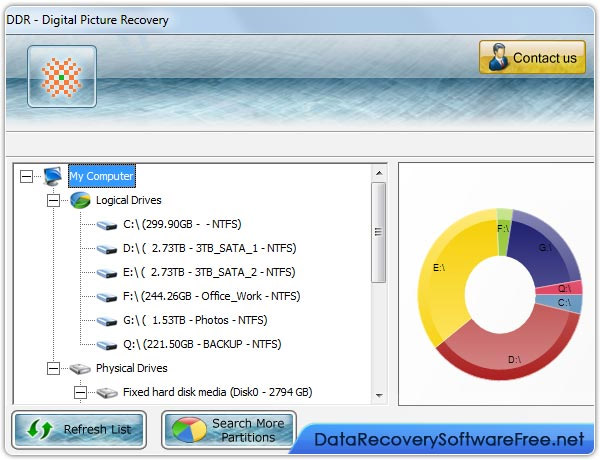Select the Logical Drives label
The height and width of the screenshot is (460, 600).
(x=129, y=200)
